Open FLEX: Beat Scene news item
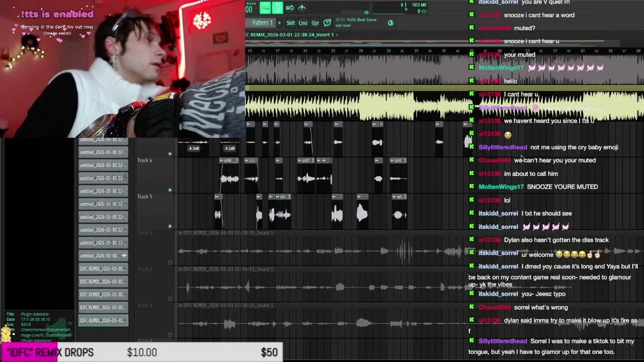Screen dimensions: 644x362 356,23
